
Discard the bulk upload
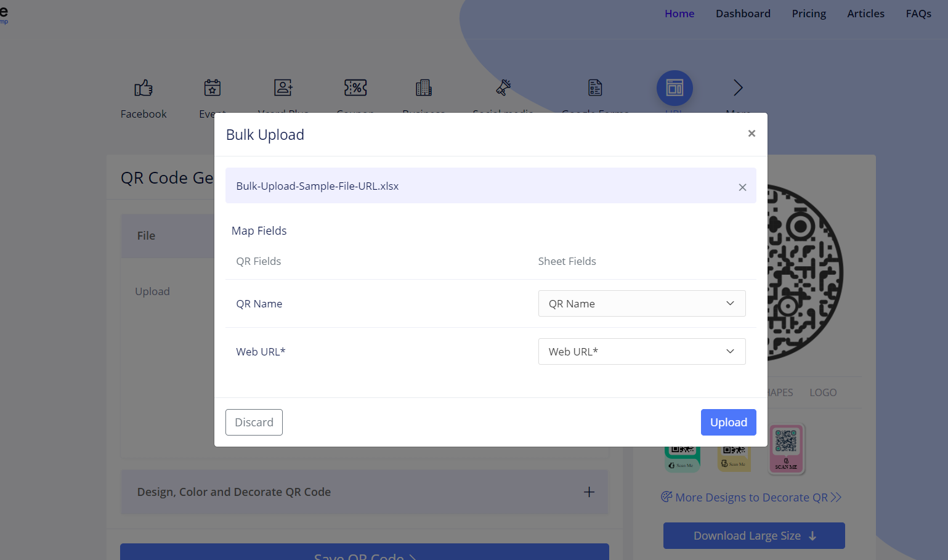coord(254,422)
